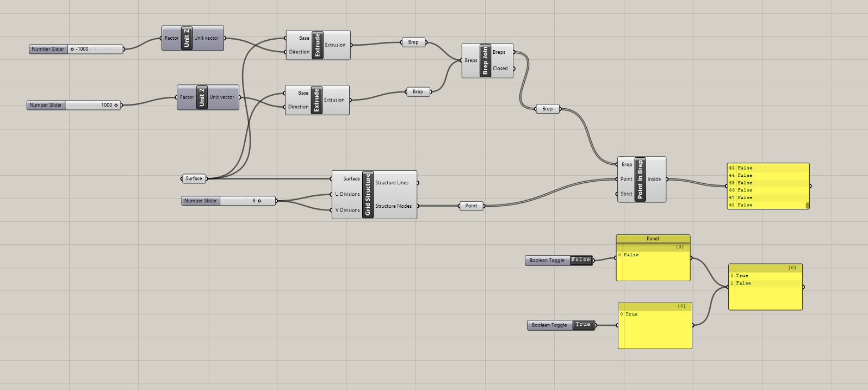Click the upper Extrude component

click(x=318, y=45)
